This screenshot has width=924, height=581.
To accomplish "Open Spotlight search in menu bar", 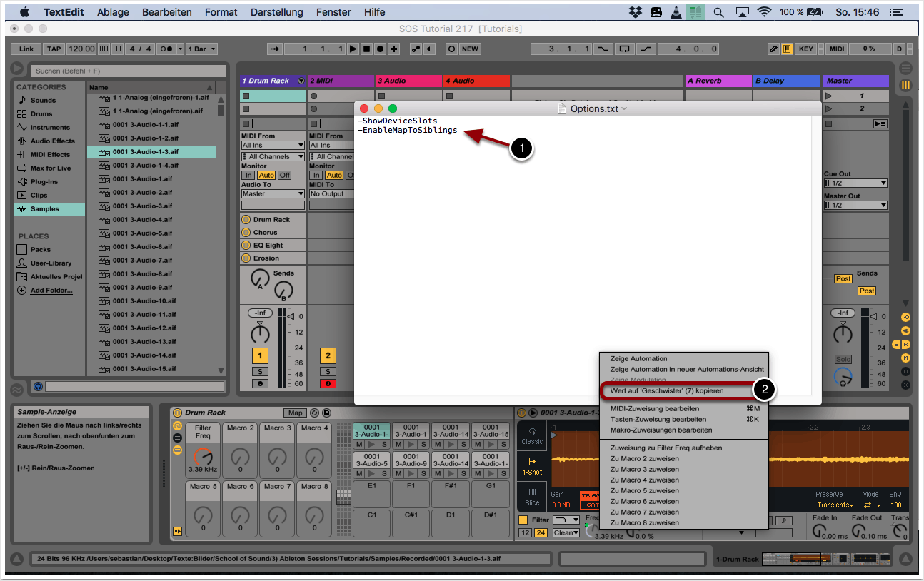I will [x=719, y=12].
